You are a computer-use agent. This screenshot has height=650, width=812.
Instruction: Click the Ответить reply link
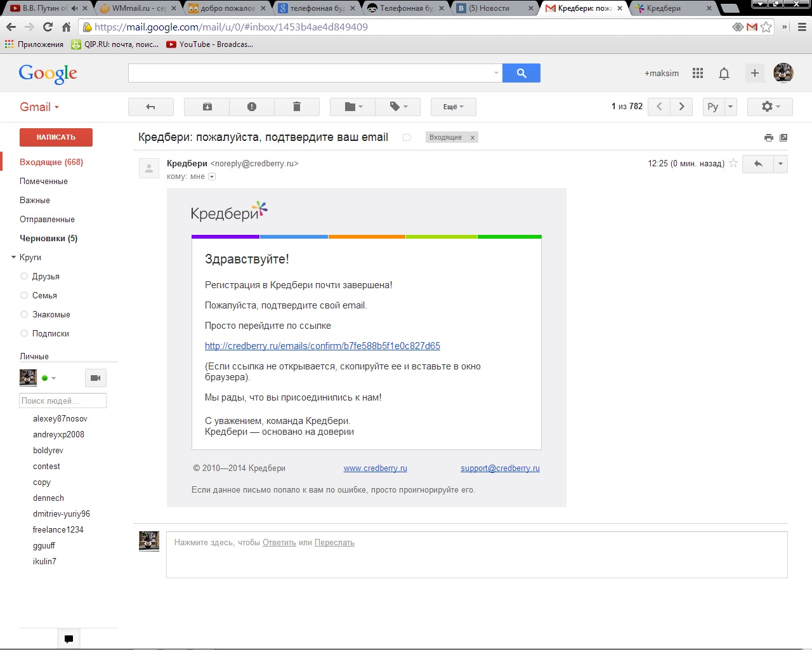coord(279,543)
